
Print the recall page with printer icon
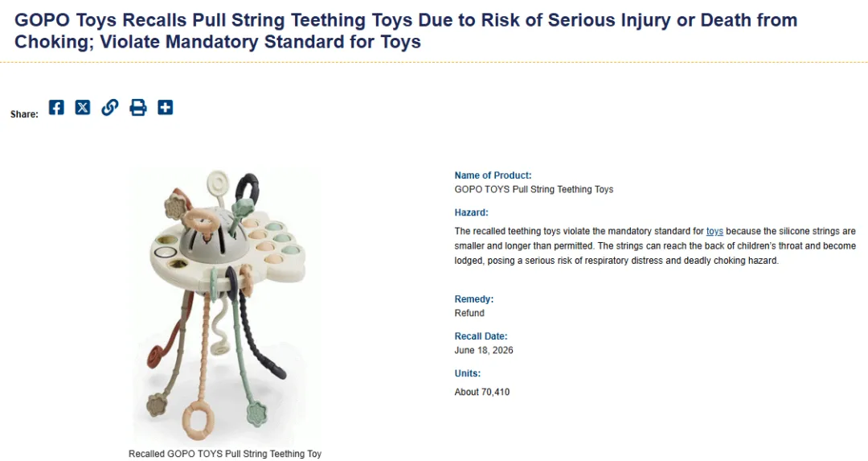[138, 108]
